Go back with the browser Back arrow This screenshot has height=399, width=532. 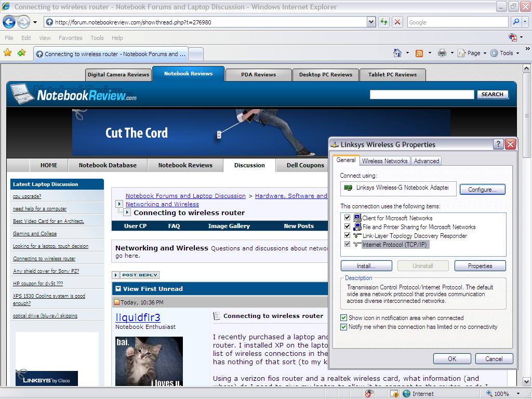pyautogui.click(x=9, y=22)
